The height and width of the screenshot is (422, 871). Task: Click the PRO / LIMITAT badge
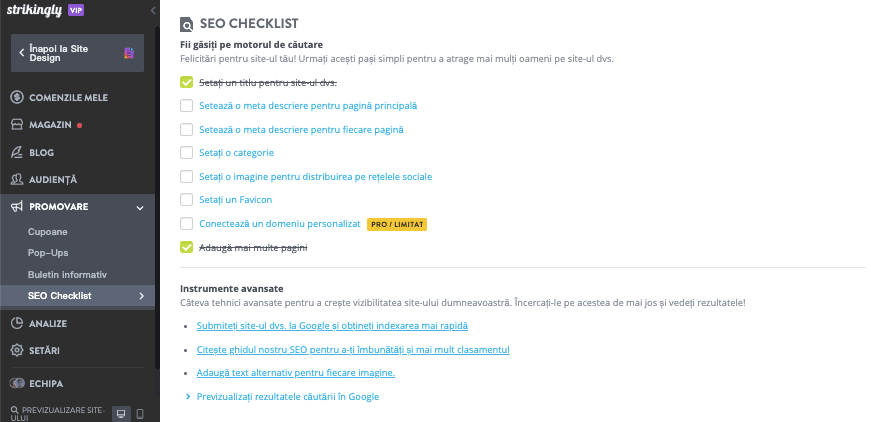396,224
